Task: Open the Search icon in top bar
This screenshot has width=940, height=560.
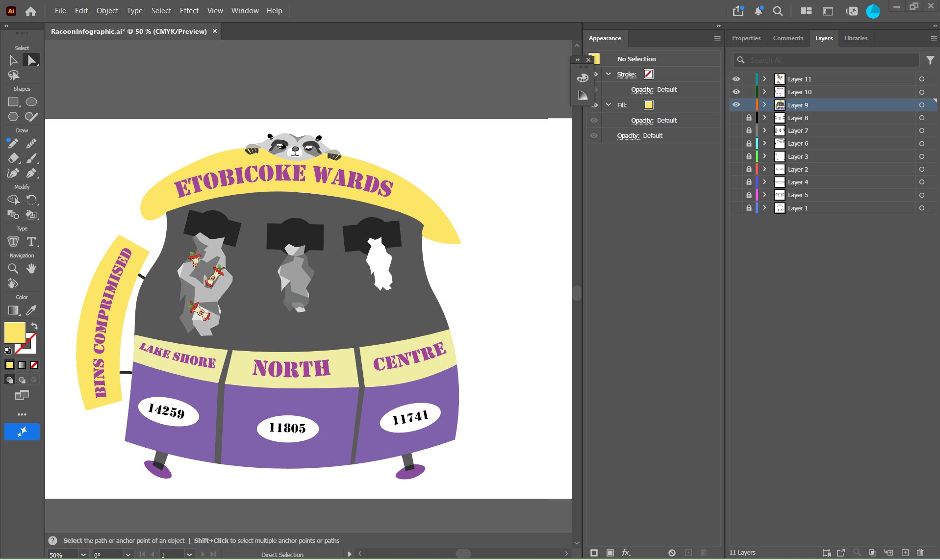Action: (778, 11)
